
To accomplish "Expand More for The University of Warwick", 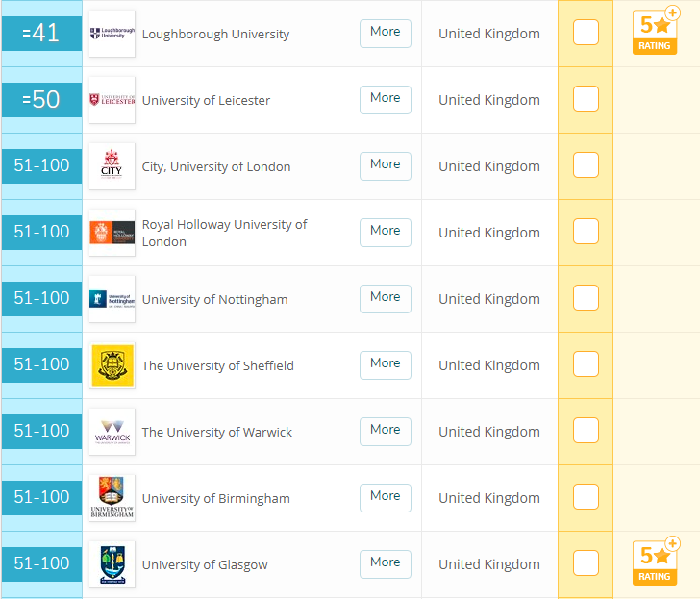I will pos(385,431).
